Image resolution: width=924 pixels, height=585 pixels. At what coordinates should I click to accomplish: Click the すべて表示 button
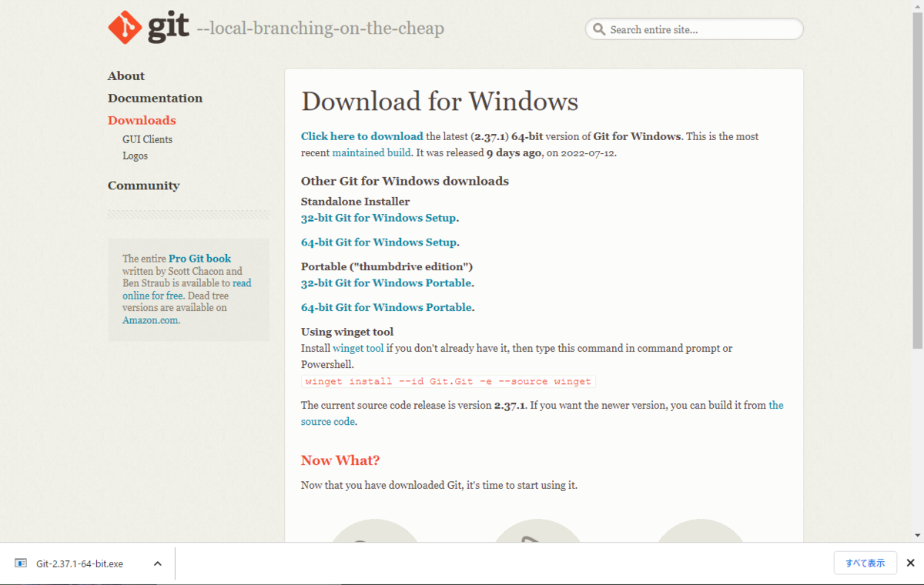pos(865,563)
